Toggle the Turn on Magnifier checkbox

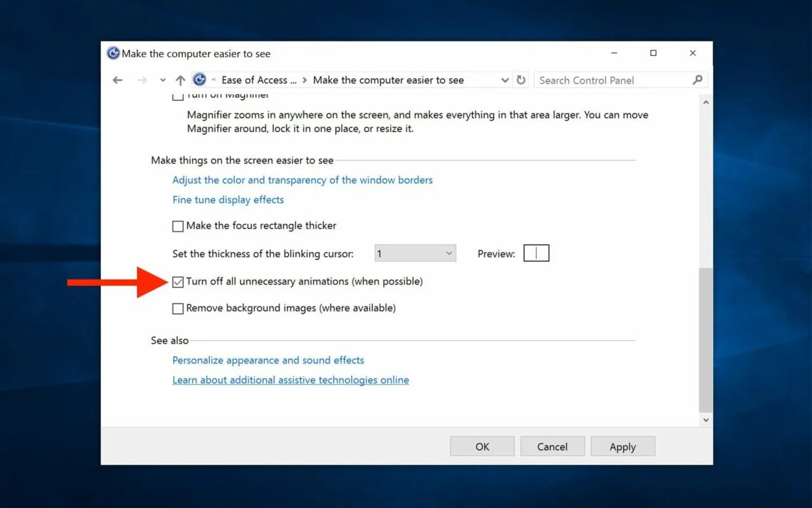[178, 96]
